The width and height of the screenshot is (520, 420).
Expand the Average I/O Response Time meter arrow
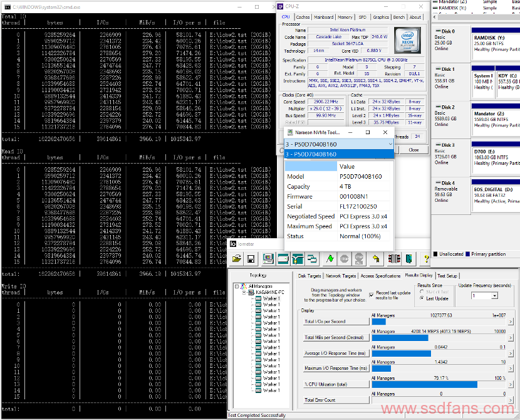510,354
